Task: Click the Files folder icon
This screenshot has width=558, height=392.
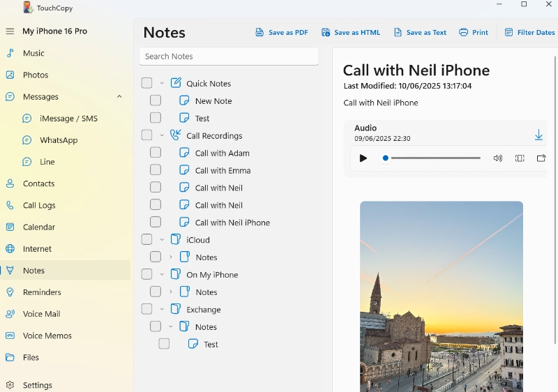Action: (x=10, y=357)
